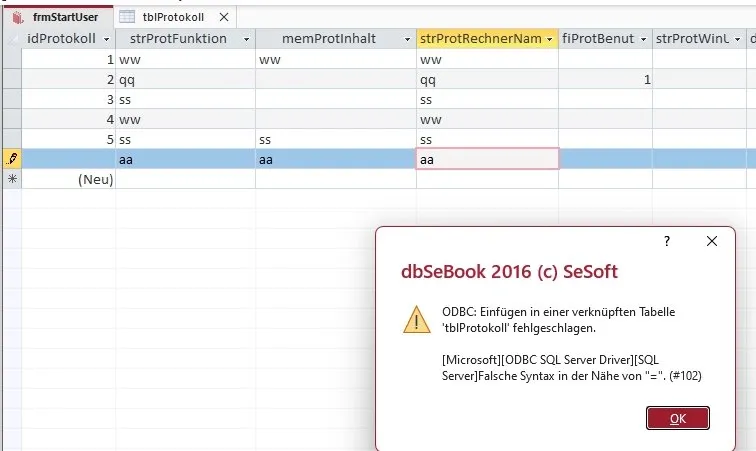Select row with pencil edit indicator

[12, 159]
